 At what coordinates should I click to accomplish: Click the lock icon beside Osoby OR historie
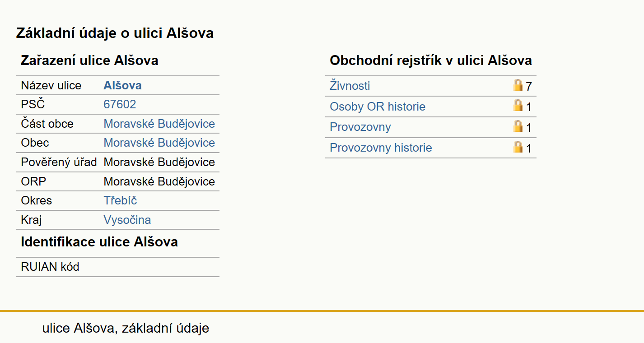pos(518,106)
